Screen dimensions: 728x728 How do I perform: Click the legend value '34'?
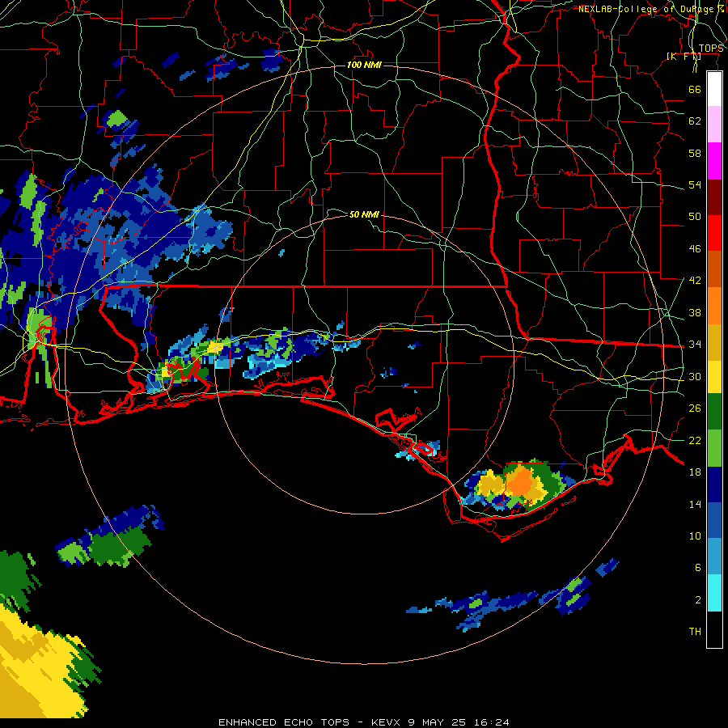click(x=695, y=345)
